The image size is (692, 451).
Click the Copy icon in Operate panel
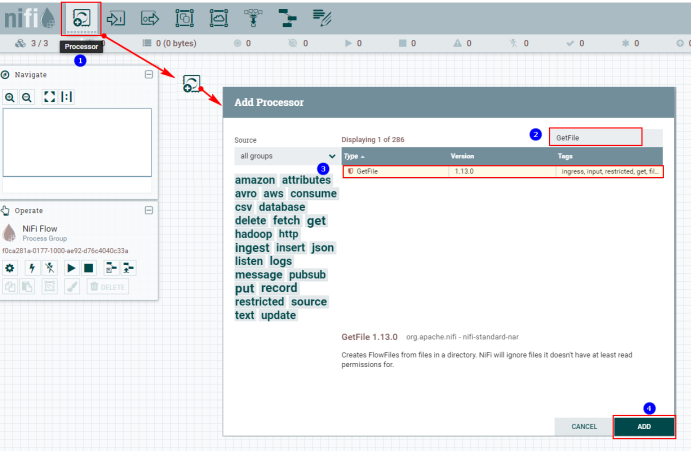[x=10, y=287]
